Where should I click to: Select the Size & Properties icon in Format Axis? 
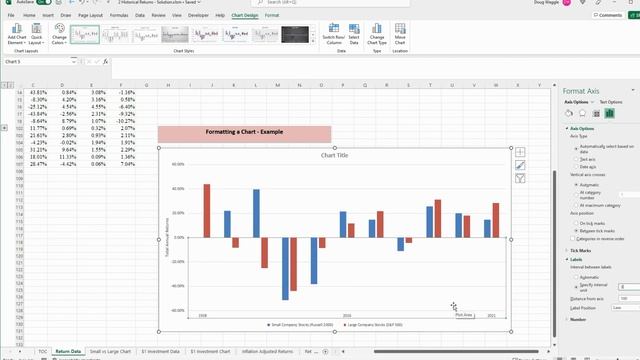[x=596, y=113]
